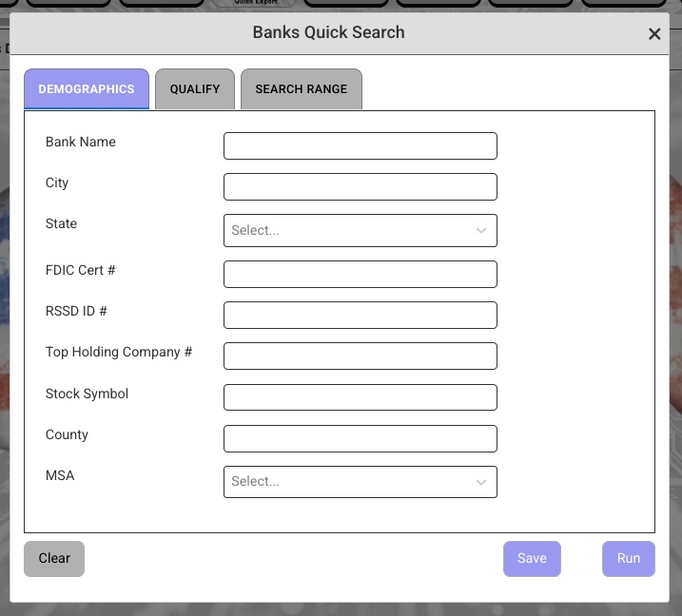Click the 'FDIC Cert #' label
This screenshot has width=682, height=616.
coord(81,270)
